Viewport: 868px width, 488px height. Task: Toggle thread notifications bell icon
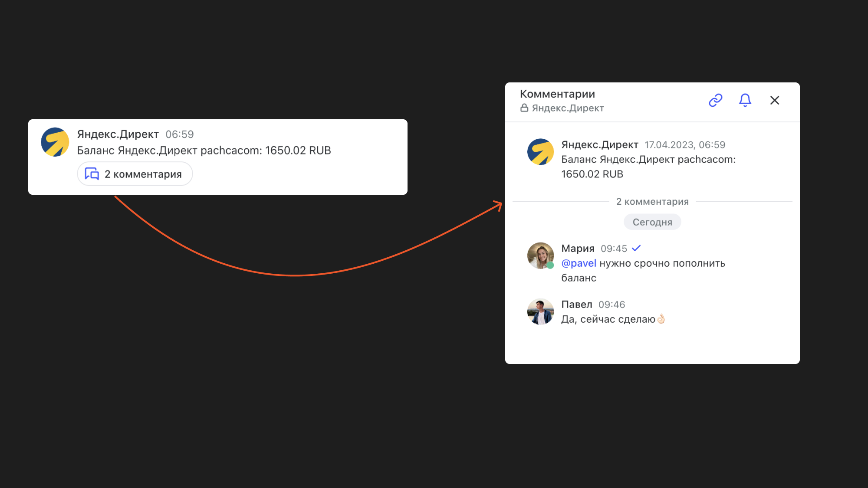tap(745, 100)
